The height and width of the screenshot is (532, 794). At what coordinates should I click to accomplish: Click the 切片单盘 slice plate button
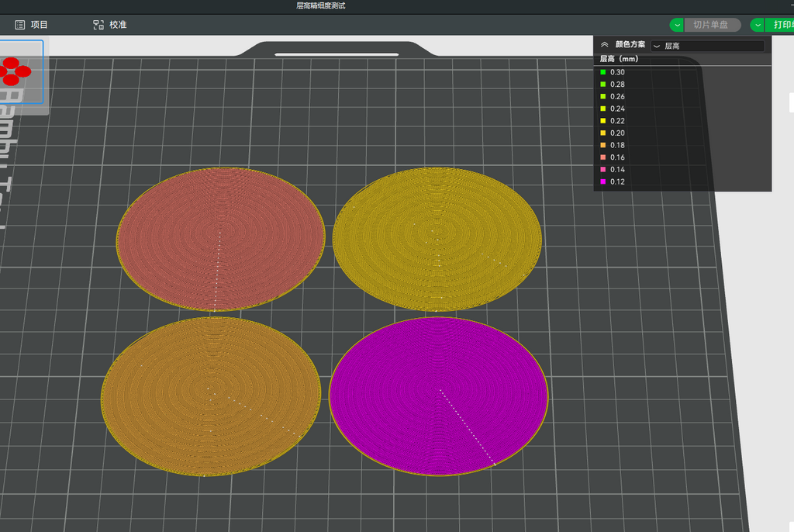pos(713,25)
